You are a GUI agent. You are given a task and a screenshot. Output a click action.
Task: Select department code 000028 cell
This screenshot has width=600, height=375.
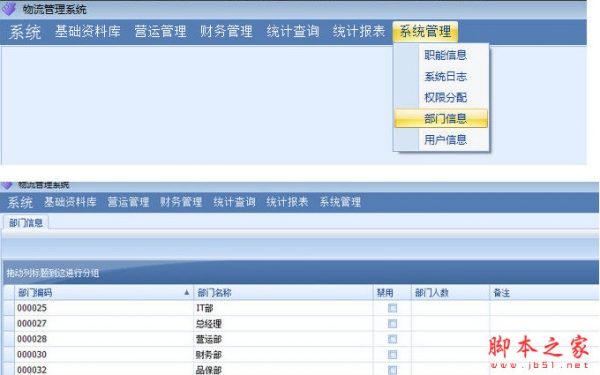pyautogui.click(x=104, y=339)
